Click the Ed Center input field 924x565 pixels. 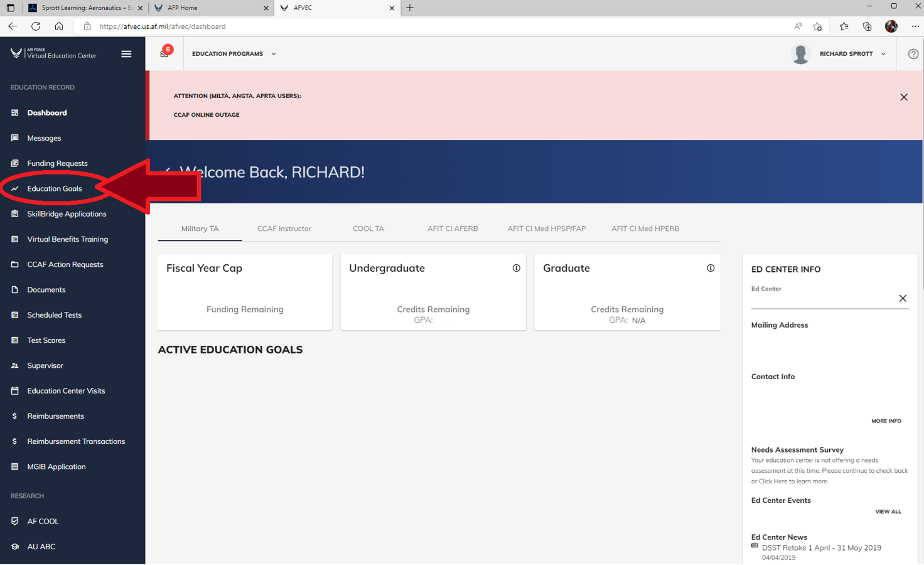[822, 300]
